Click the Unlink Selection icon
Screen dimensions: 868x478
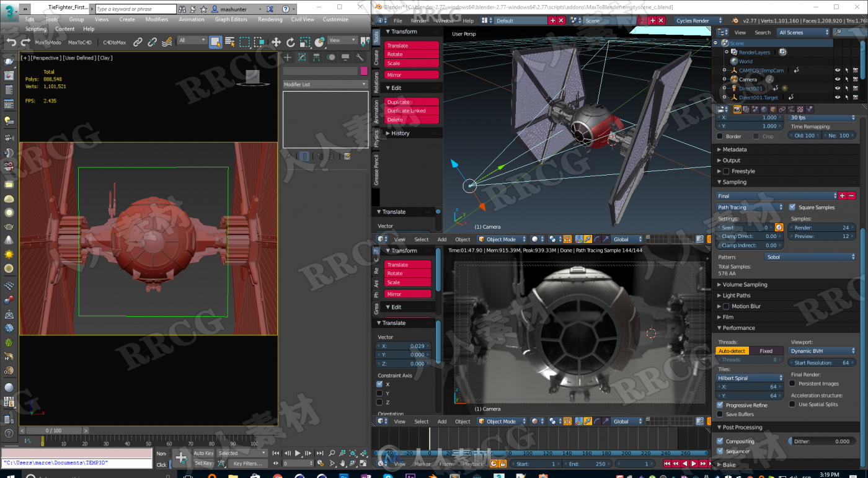pyautogui.click(x=152, y=42)
